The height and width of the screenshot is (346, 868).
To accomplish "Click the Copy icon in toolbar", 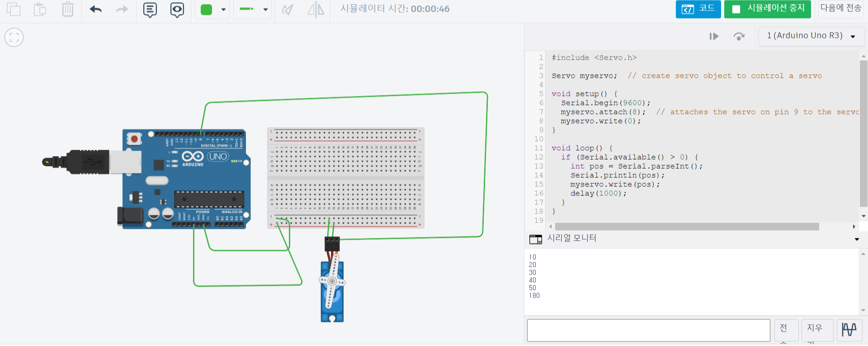I will coord(14,9).
